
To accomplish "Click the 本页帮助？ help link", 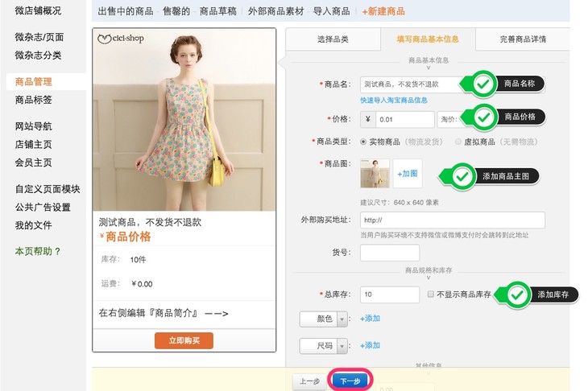I will 38,251.
